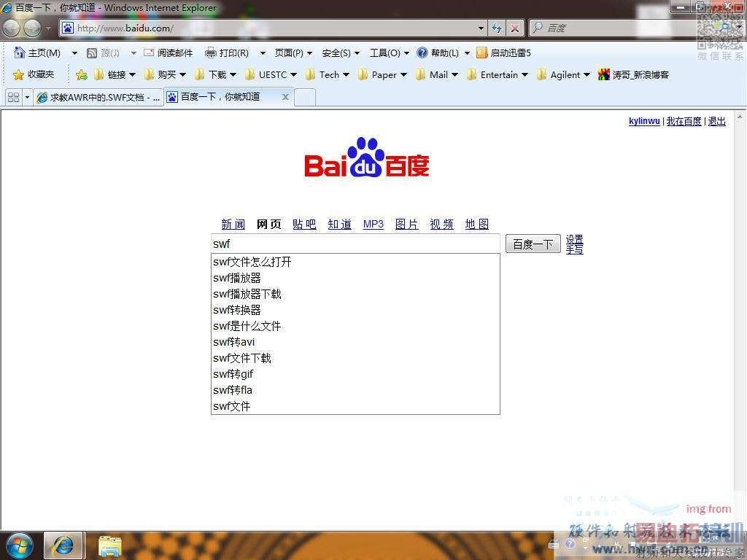Click the Home (主页) house icon
Image resolution: width=747 pixels, height=560 pixels.
pyautogui.click(x=19, y=52)
